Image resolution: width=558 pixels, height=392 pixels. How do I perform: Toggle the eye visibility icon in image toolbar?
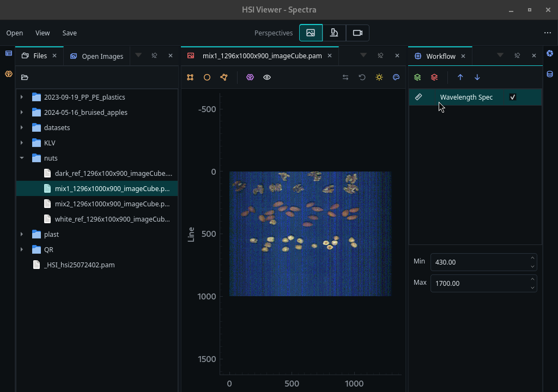(x=267, y=77)
